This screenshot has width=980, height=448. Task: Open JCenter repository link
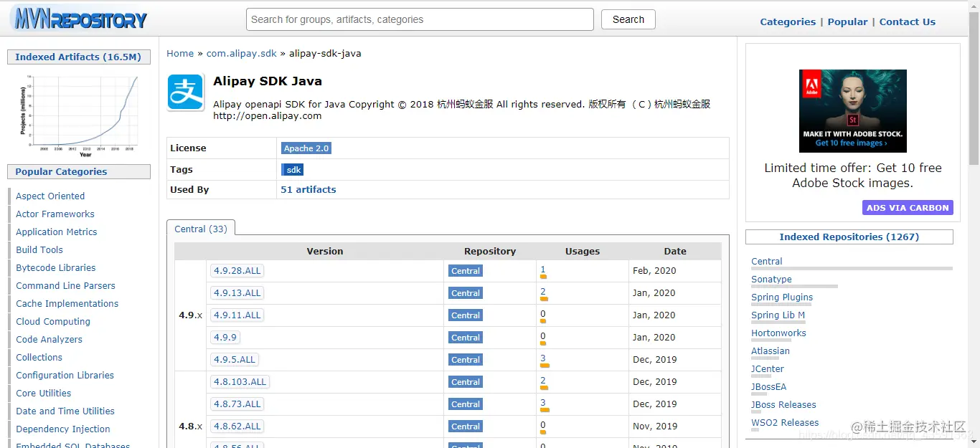[768, 368]
